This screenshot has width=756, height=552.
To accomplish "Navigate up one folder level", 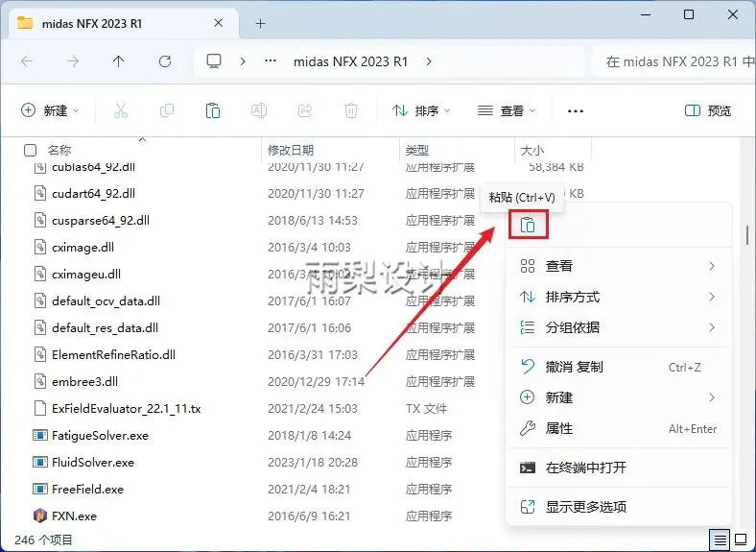I will 119,61.
